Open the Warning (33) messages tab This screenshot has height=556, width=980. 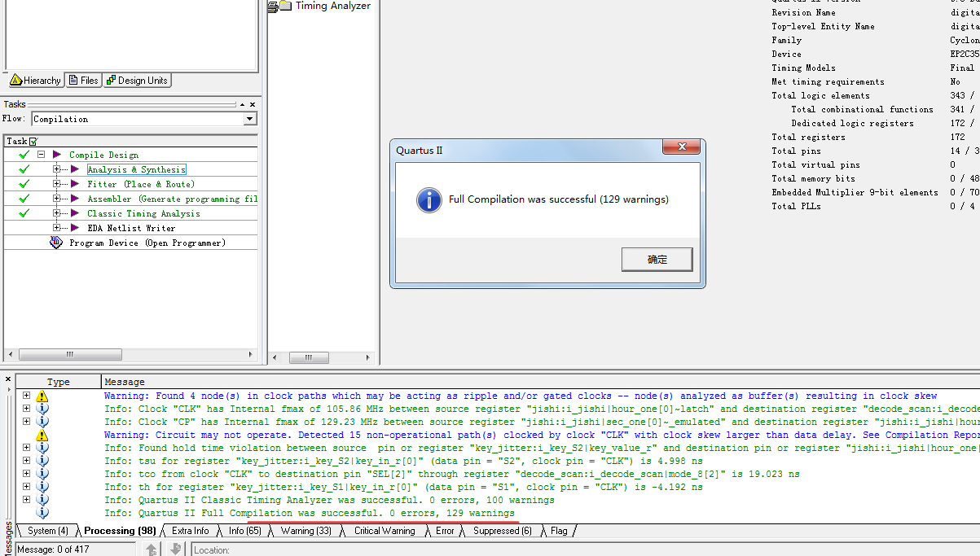click(305, 531)
